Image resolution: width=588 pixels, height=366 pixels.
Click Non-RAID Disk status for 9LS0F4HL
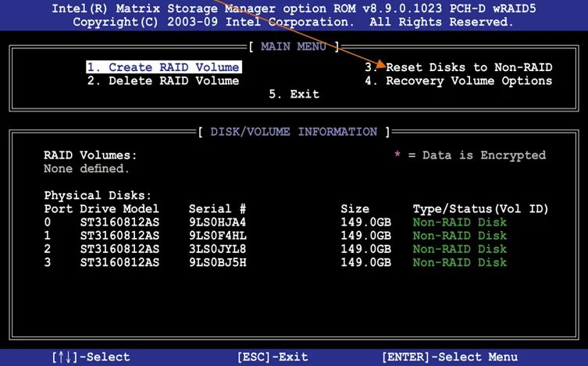click(x=460, y=236)
